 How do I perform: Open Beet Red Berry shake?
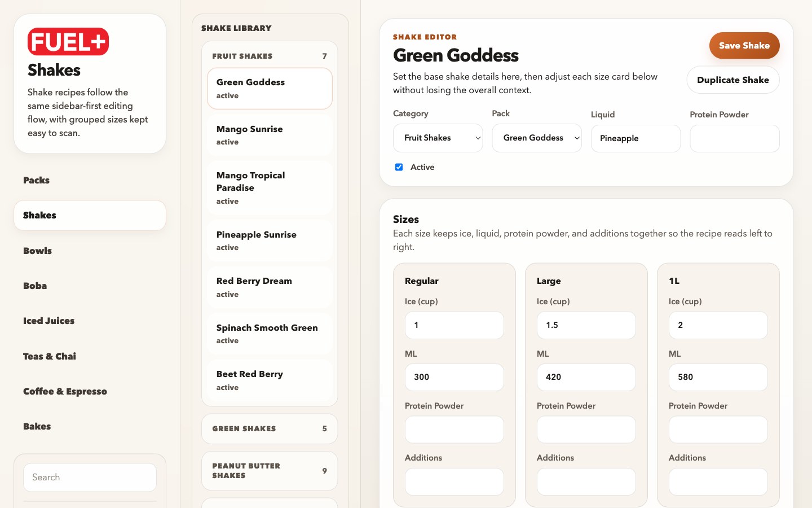pos(270,380)
